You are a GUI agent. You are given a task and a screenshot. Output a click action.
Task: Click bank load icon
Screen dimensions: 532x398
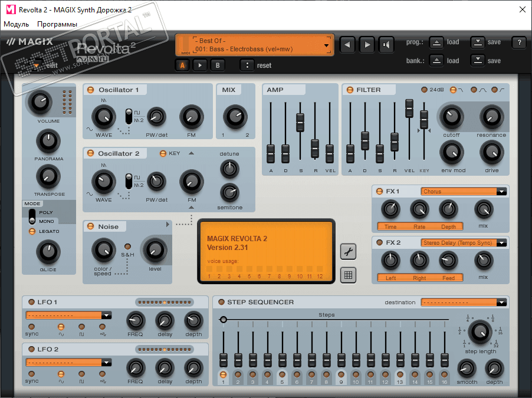click(x=436, y=61)
